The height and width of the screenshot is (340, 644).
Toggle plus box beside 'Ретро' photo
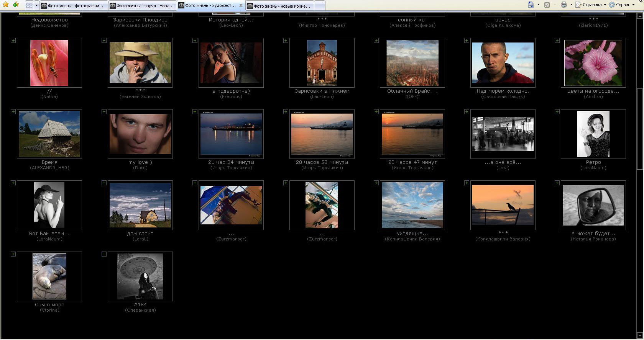557,112
